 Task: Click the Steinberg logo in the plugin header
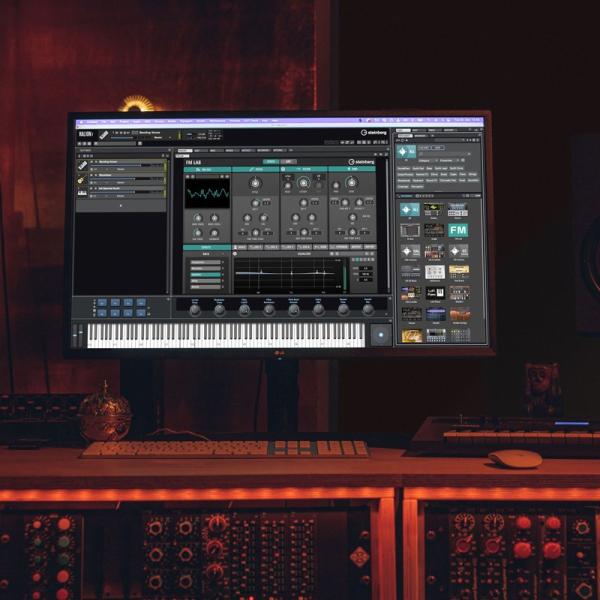tap(373, 131)
